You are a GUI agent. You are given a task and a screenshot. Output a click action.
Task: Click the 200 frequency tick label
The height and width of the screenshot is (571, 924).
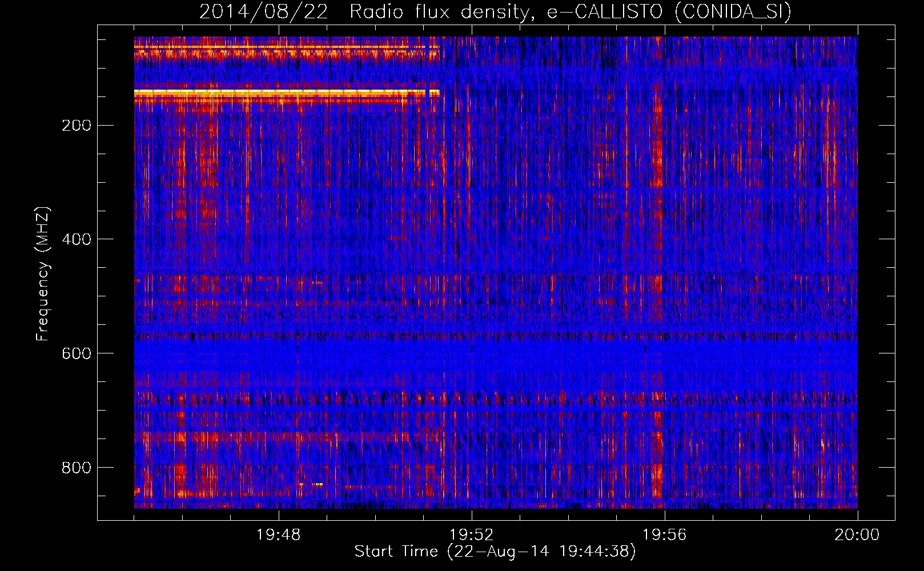click(x=77, y=126)
